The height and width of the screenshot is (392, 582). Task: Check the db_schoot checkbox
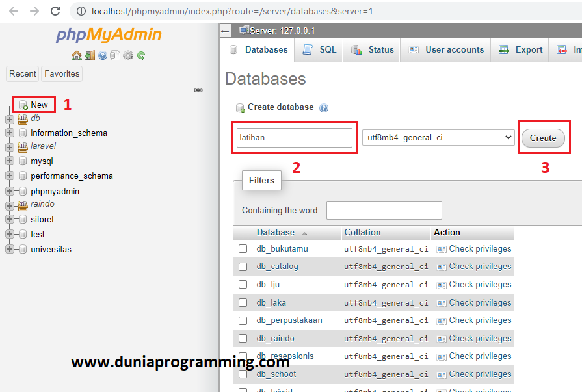[x=243, y=374]
